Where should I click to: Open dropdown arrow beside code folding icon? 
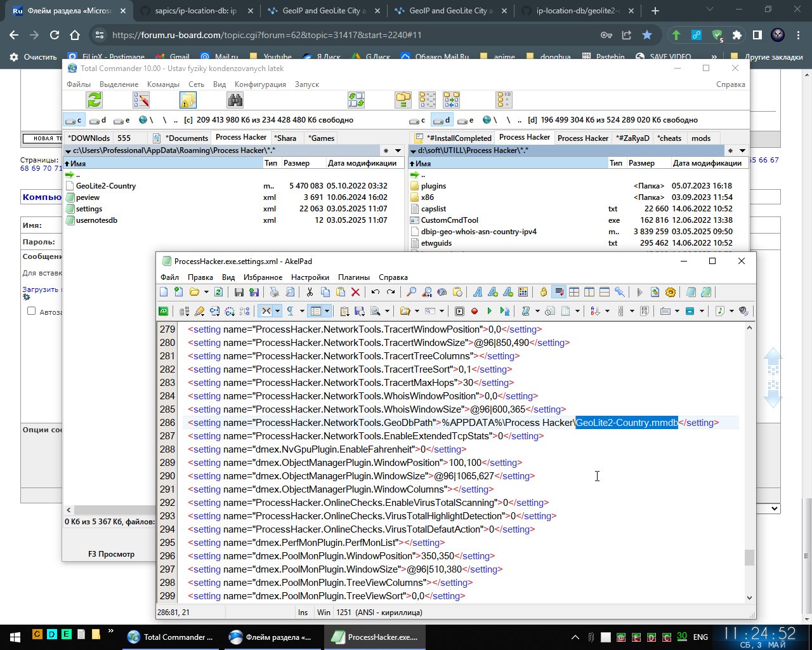[x=277, y=311]
